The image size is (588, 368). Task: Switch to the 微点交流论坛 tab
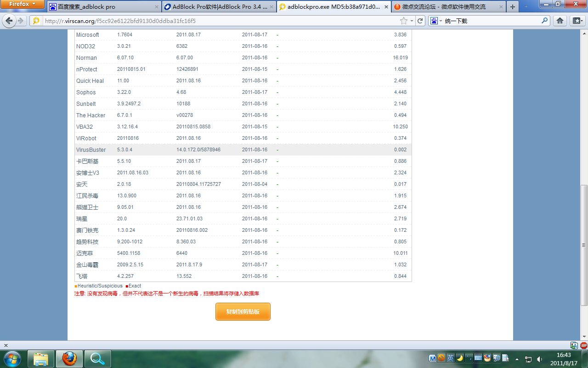click(449, 7)
